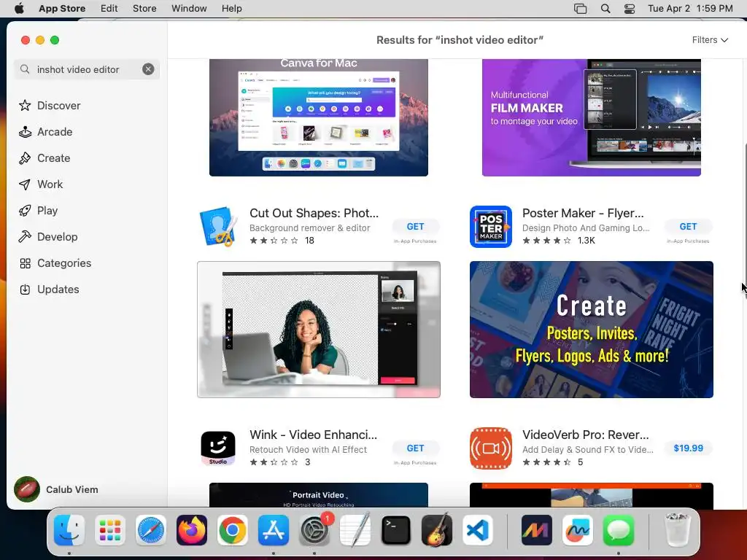Open the Updates download icon
This screenshot has height=560, width=747.
[x=25, y=289]
